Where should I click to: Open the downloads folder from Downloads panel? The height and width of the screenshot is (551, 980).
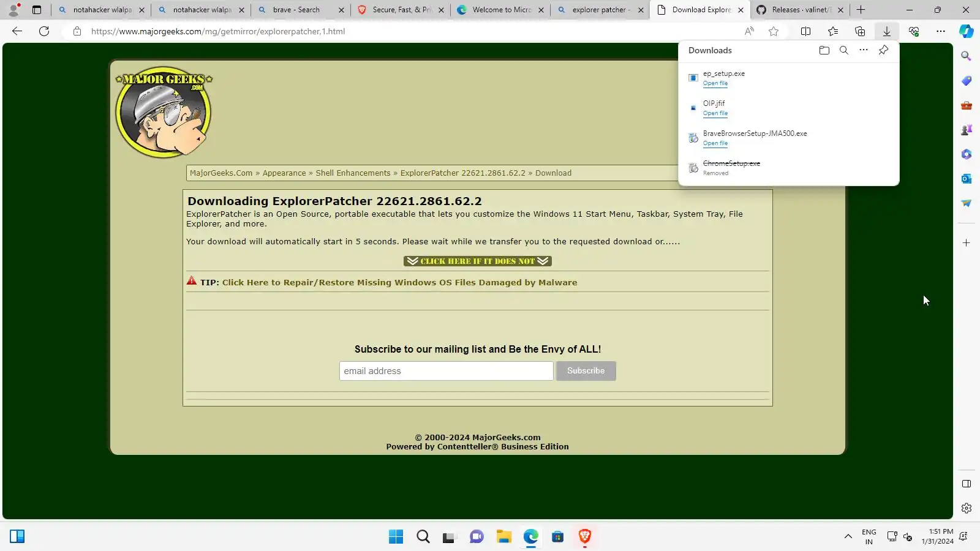[824, 50]
